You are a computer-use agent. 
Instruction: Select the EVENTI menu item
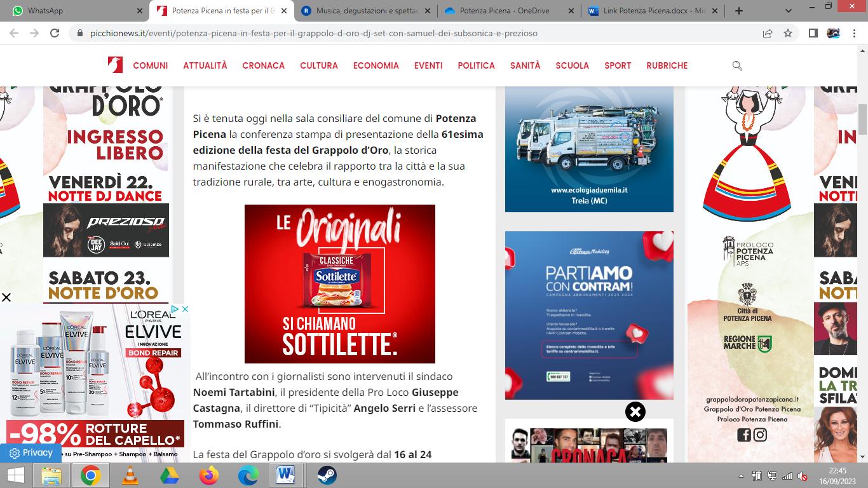[428, 65]
